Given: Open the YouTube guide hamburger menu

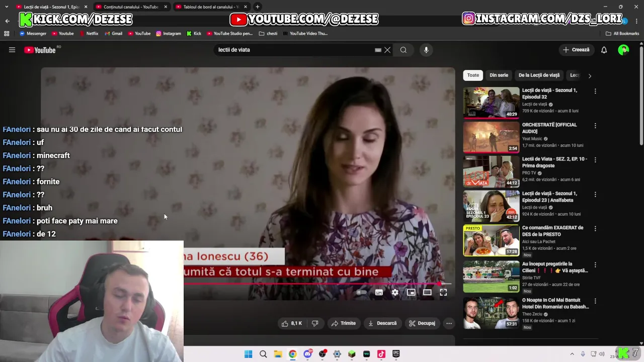Looking at the screenshot, I should [x=12, y=50].
